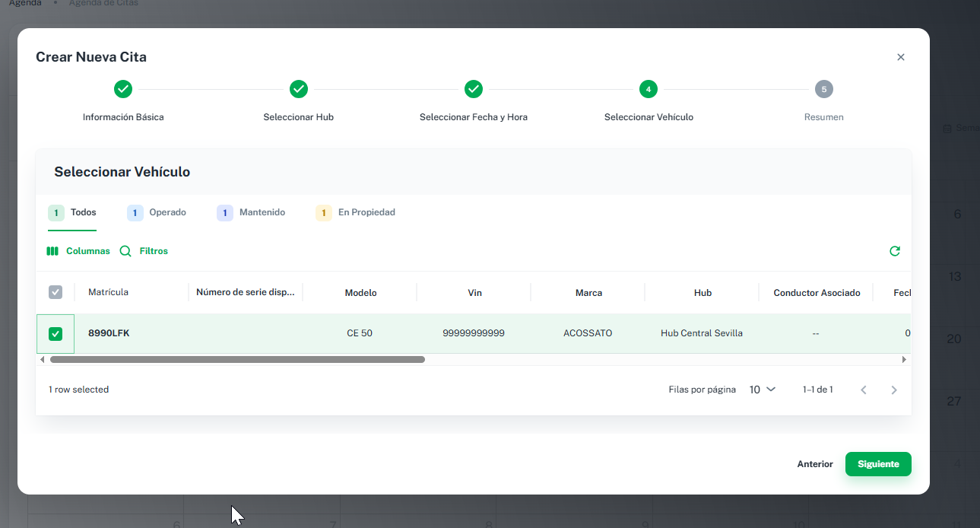This screenshot has height=528, width=980.
Task: Sort by Conductor Asociado column header
Action: tap(817, 293)
